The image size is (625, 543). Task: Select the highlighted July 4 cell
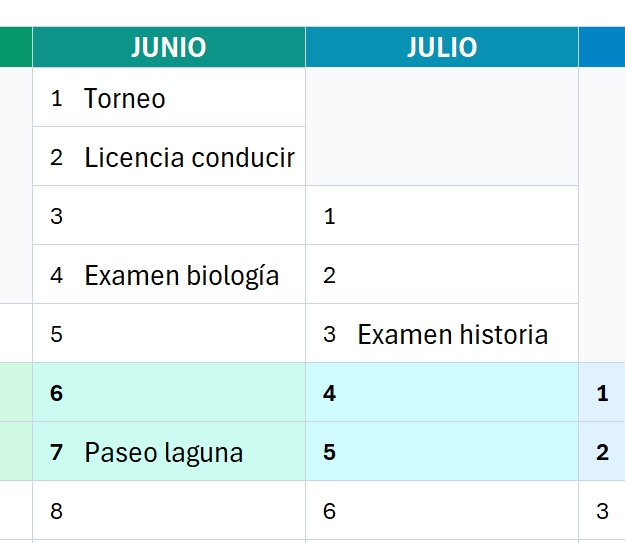pyautogui.click(x=441, y=393)
